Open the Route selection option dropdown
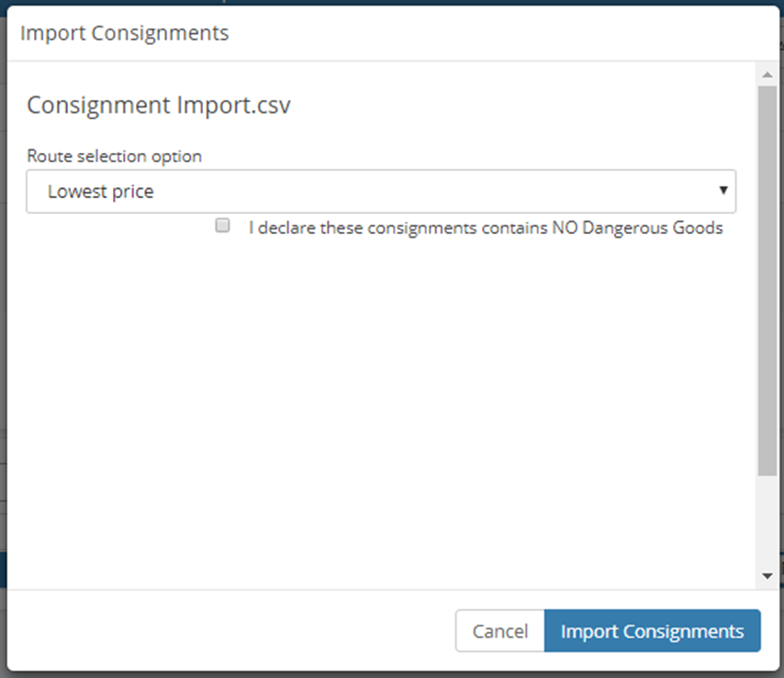This screenshot has width=784, height=678. [x=381, y=192]
